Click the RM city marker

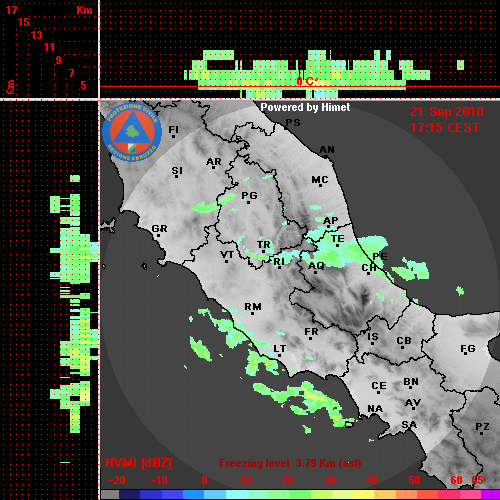[x=253, y=313]
